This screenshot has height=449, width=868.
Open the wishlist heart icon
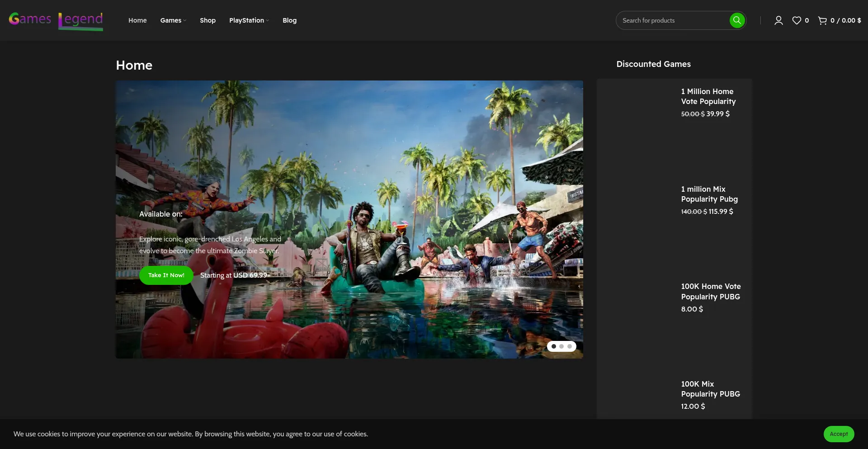(x=797, y=20)
